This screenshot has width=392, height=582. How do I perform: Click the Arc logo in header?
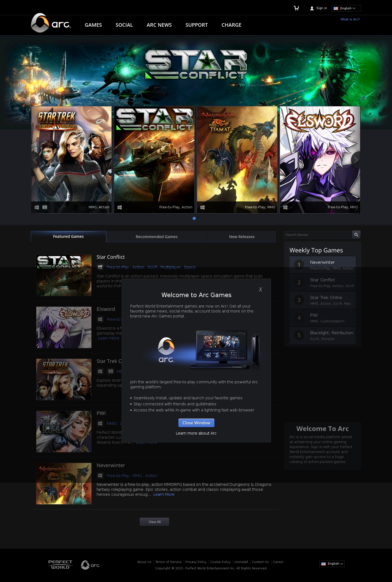click(51, 23)
